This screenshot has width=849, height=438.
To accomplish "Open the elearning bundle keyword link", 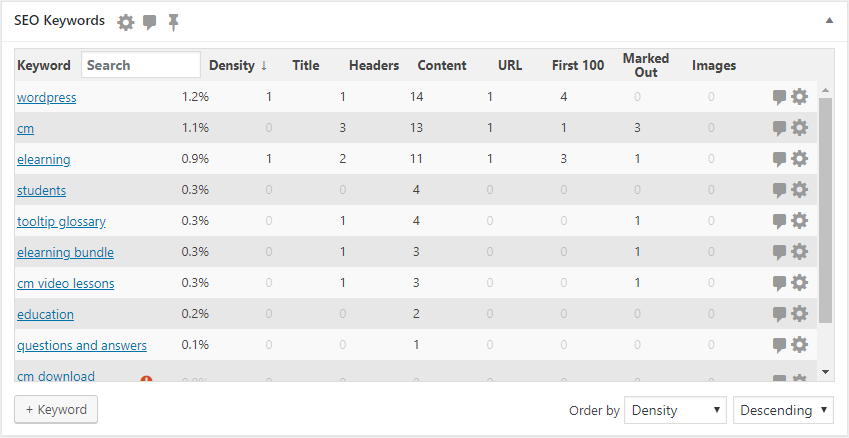I will coord(65,252).
